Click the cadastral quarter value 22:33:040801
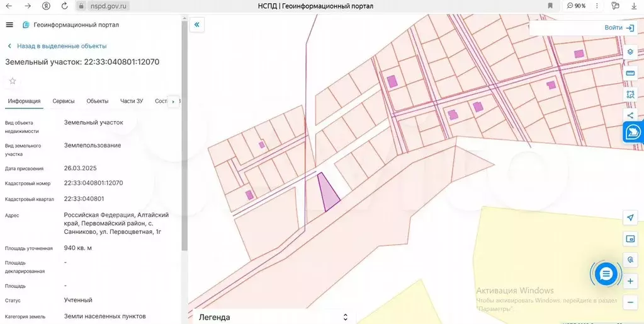Screen dimensions: 644x324 click(x=84, y=199)
